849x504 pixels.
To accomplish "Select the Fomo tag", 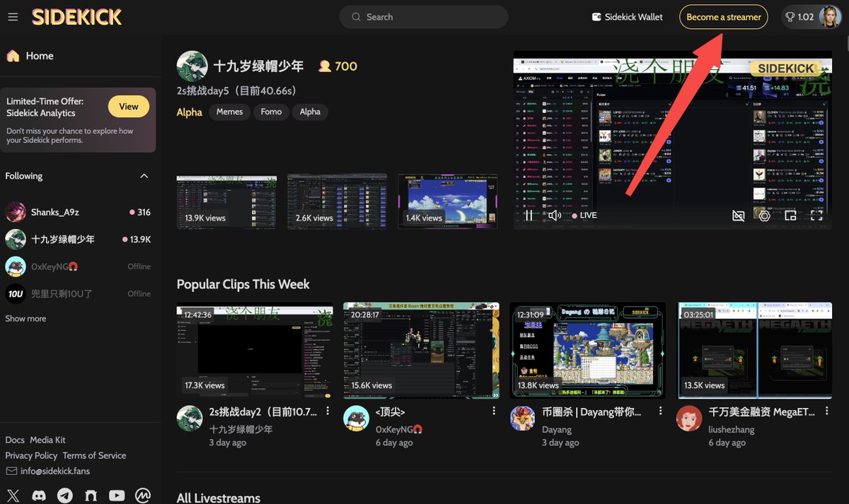I will (x=271, y=112).
